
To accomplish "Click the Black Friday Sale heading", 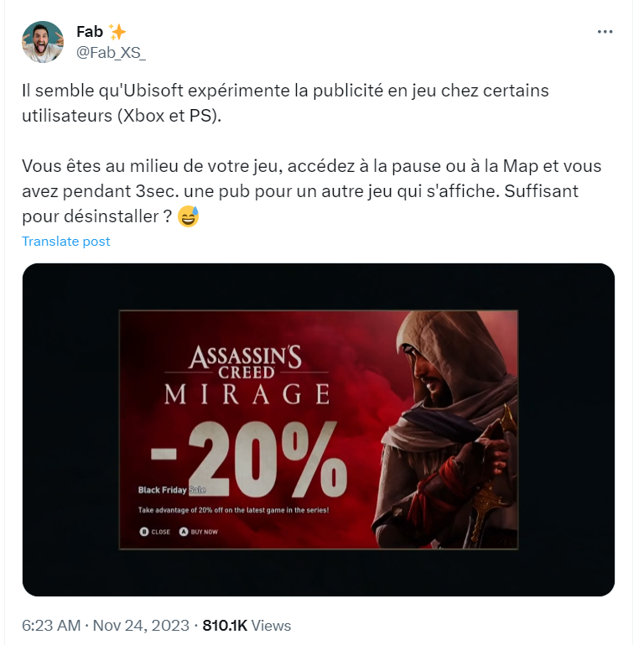I will point(172,490).
